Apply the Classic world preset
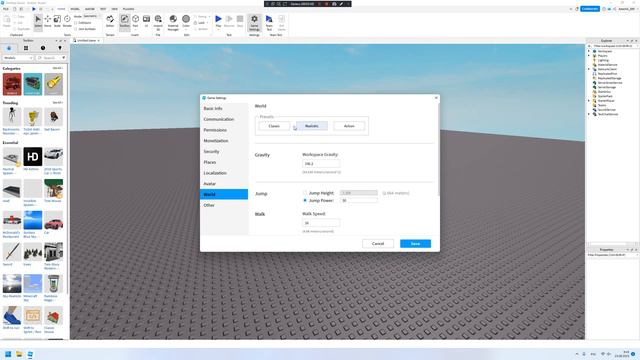The width and height of the screenshot is (640, 360). tap(274, 126)
